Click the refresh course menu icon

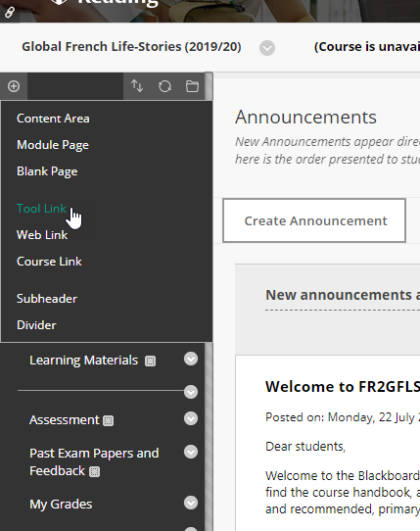point(164,86)
